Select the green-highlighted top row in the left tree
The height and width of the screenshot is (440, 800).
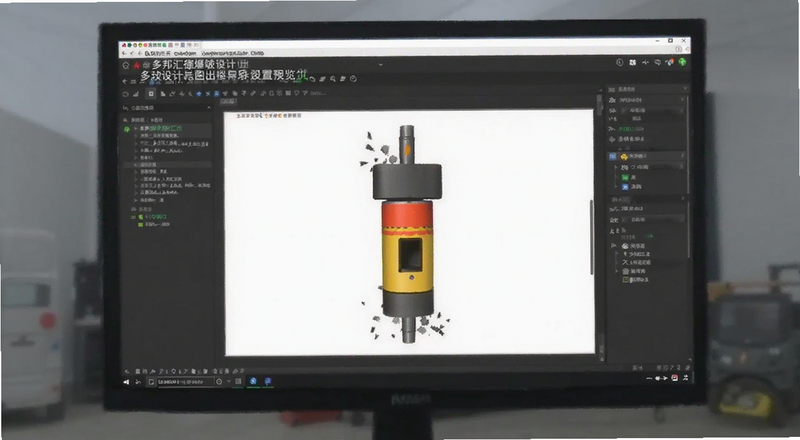tap(172, 128)
